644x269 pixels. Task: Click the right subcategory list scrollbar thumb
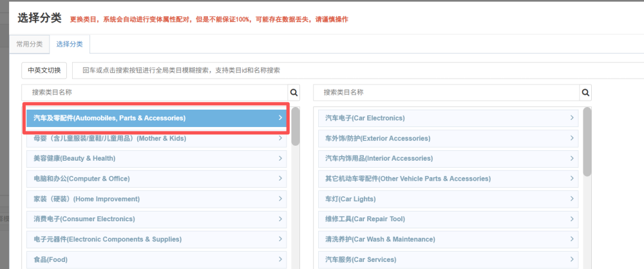[x=587, y=142]
